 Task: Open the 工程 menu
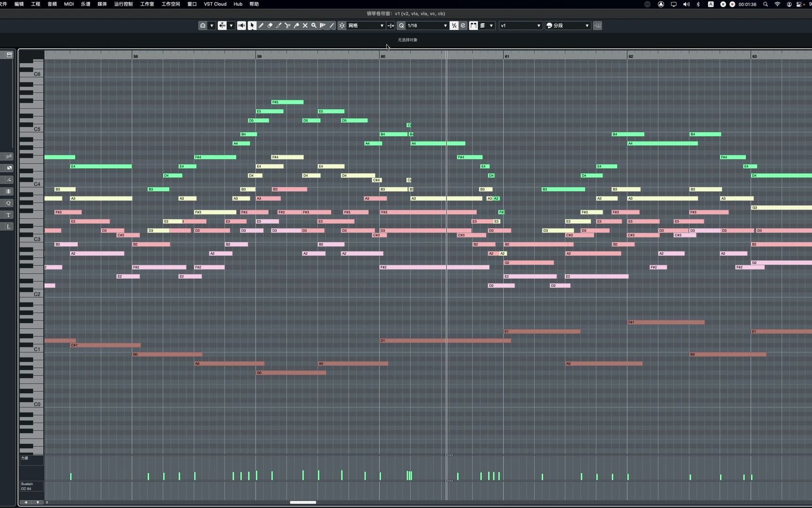35,4
